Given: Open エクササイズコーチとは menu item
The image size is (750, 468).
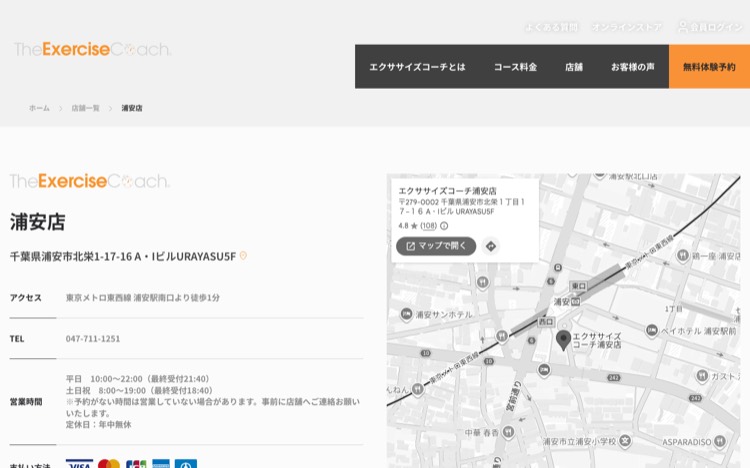Looking at the screenshot, I should tap(417, 67).
